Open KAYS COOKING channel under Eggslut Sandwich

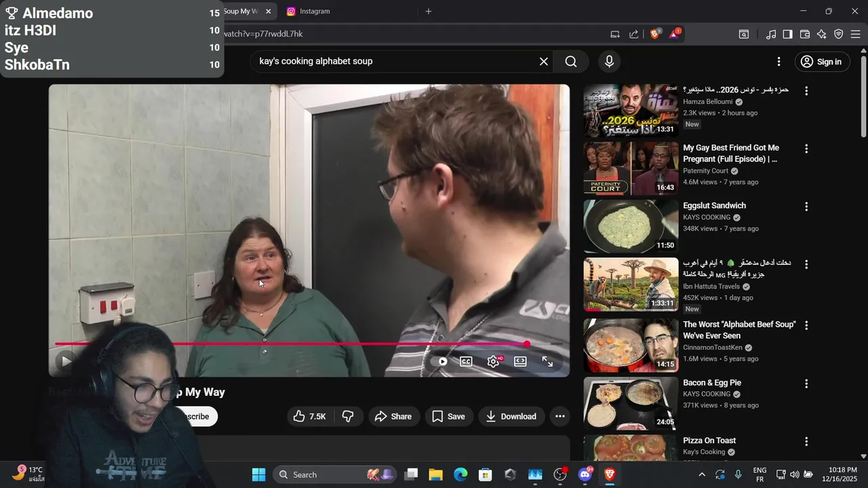coord(707,218)
